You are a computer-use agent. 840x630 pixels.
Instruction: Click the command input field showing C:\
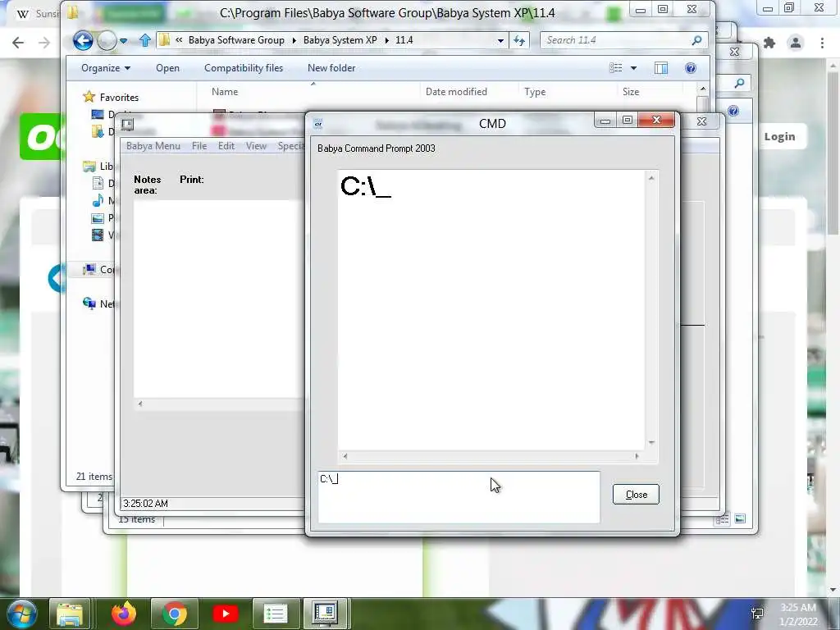point(459,497)
